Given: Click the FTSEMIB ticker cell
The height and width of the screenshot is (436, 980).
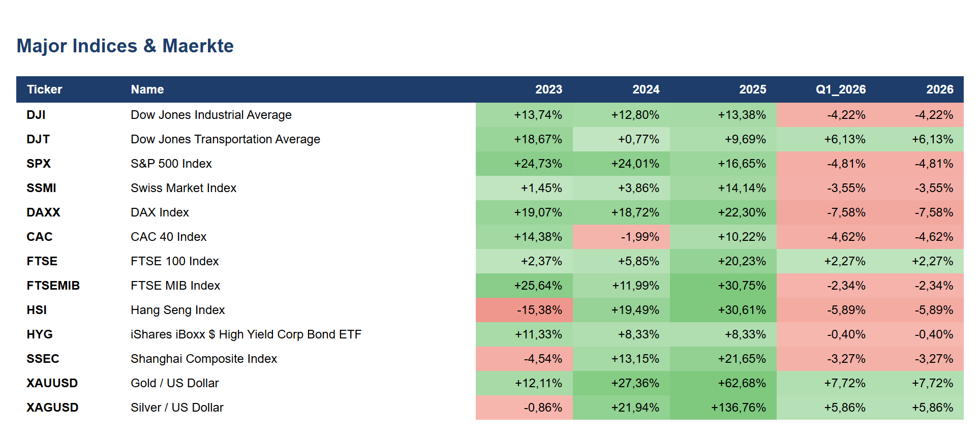Looking at the screenshot, I should (x=53, y=286).
